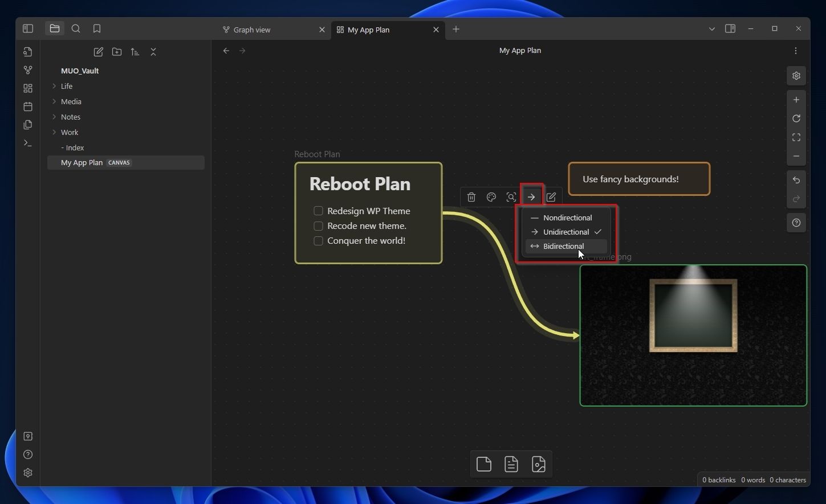Open the bookmarks pane icon
Image resolution: width=826 pixels, height=504 pixels.
97,28
